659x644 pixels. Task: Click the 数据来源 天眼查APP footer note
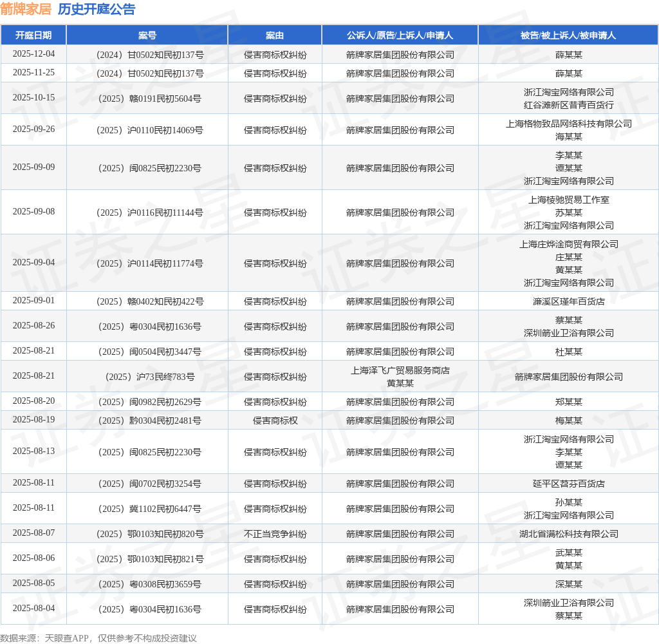pyautogui.click(x=98, y=638)
